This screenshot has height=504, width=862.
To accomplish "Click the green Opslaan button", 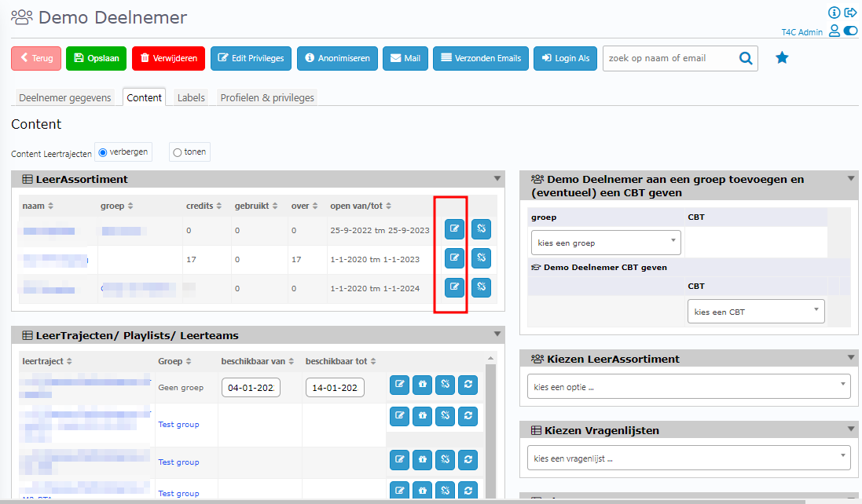I will tap(96, 58).
